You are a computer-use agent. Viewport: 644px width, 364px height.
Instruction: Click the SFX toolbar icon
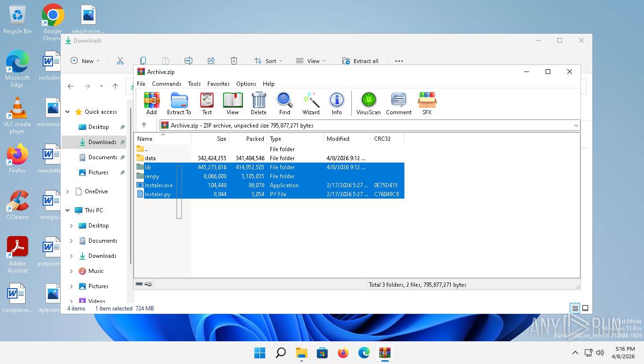427,103
